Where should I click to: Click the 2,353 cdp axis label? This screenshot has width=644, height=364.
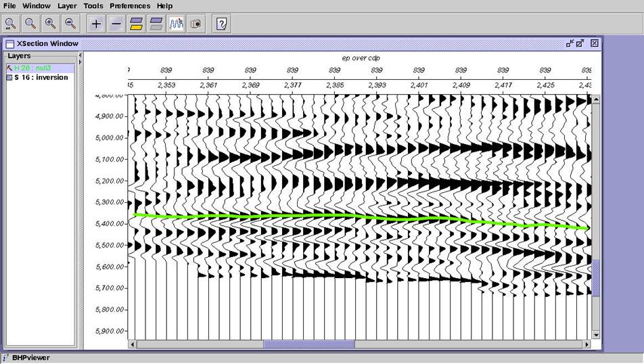[166, 85]
